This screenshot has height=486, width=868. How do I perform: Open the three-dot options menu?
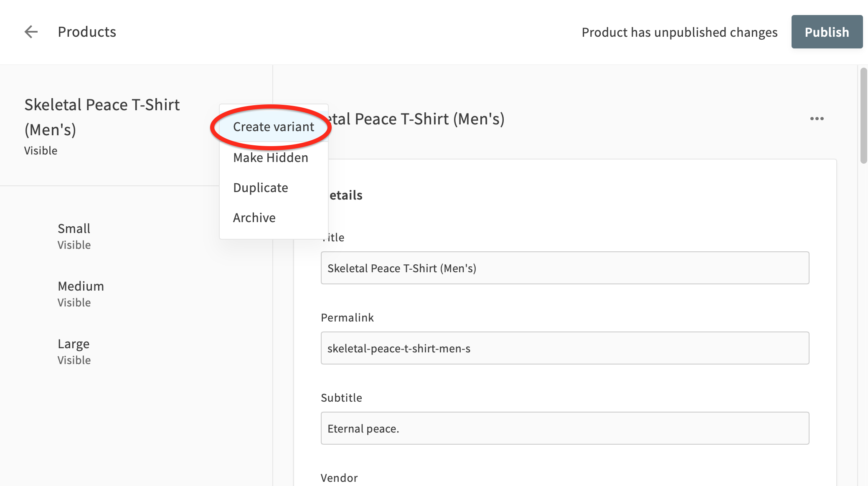pos(817,119)
